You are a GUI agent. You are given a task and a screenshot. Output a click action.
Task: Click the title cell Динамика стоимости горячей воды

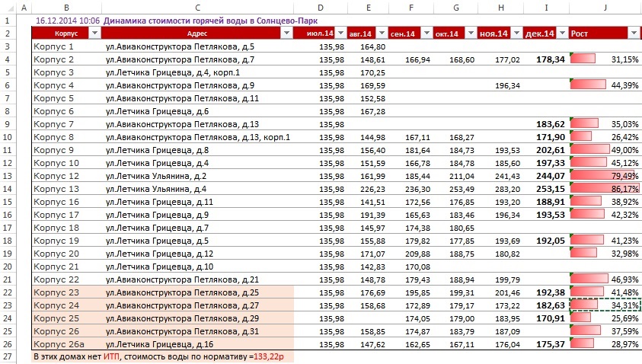[x=210, y=21]
